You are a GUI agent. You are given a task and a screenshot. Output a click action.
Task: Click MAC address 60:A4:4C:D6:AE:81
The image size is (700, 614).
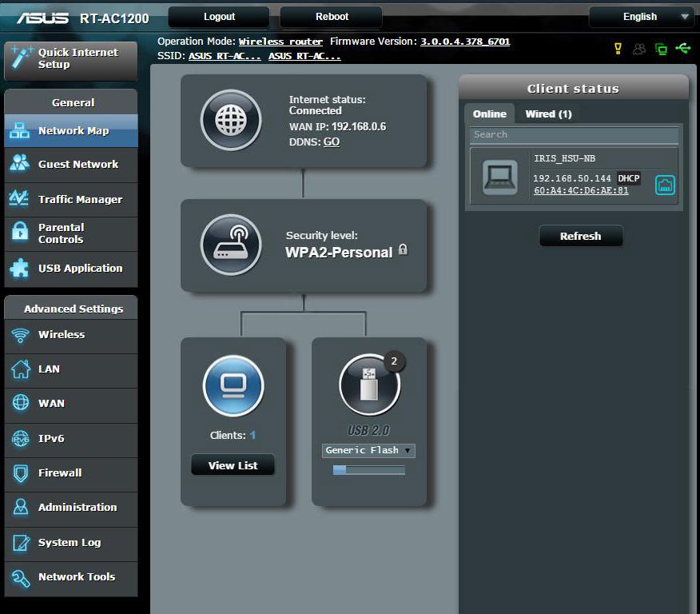(581, 190)
